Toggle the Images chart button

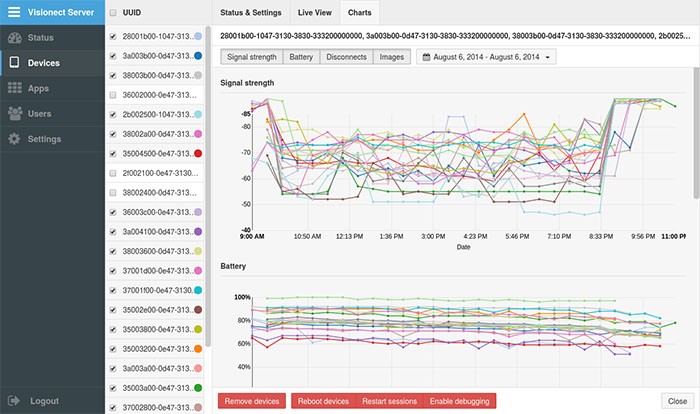pos(392,57)
